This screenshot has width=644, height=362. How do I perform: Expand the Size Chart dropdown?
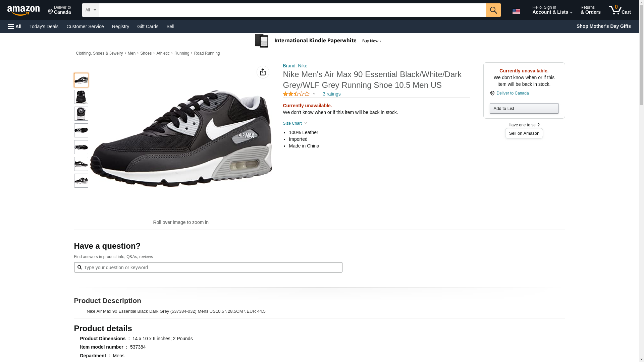click(295, 123)
